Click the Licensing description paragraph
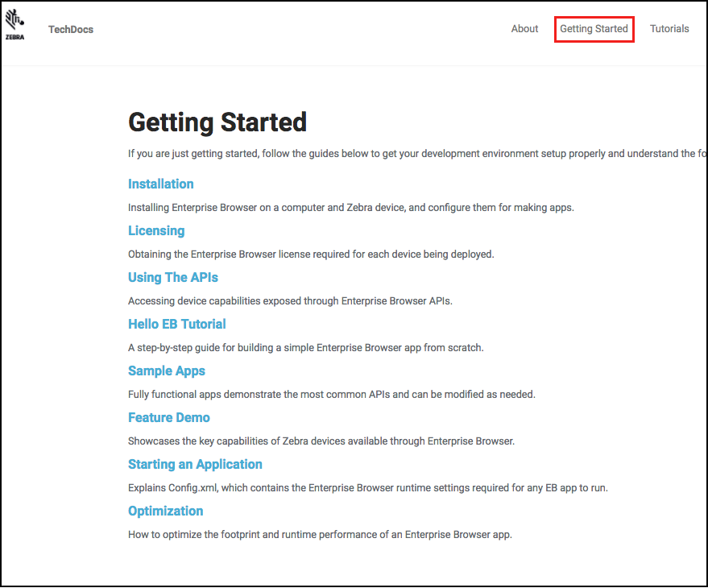Image resolution: width=708 pixels, height=588 pixels. pyautogui.click(x=311, y=255)
